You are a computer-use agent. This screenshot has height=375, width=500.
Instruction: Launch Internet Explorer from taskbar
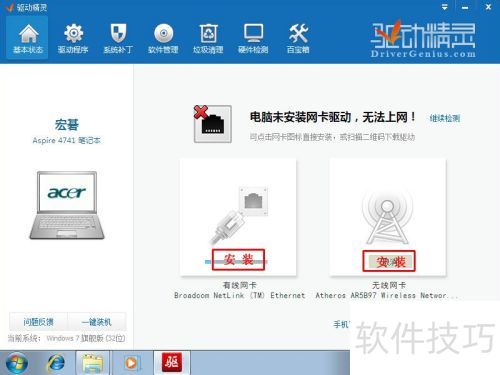coord(56,363)
